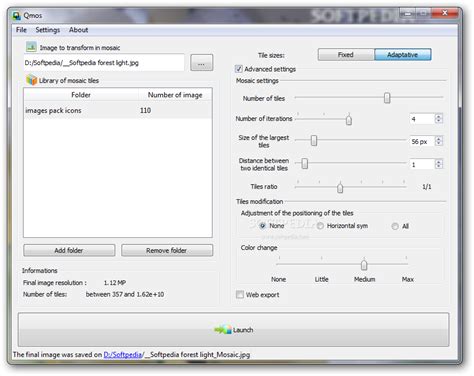Increase the identical tiles distance spinner
The width and height of the screenshot is (474, 376).
tap(439, 162)
